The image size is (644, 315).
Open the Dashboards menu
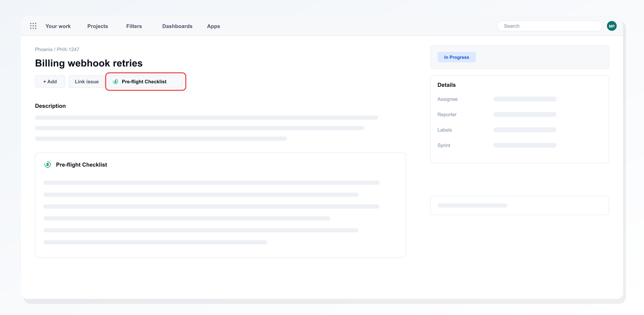[177, 26]
